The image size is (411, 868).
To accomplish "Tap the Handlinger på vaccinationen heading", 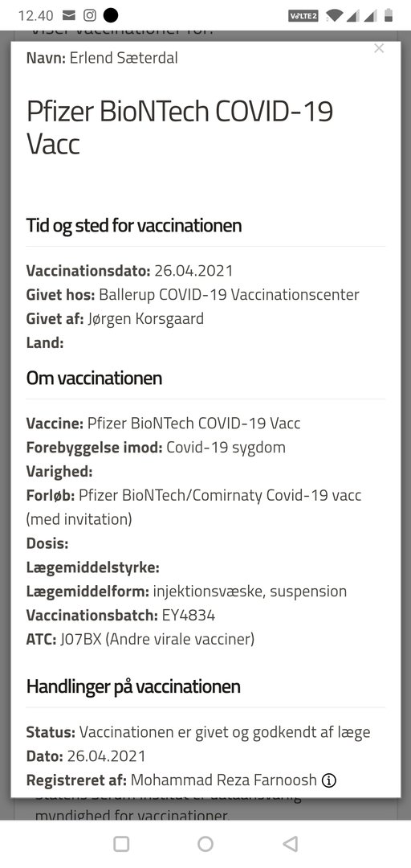I will click(x=133, y=687).
